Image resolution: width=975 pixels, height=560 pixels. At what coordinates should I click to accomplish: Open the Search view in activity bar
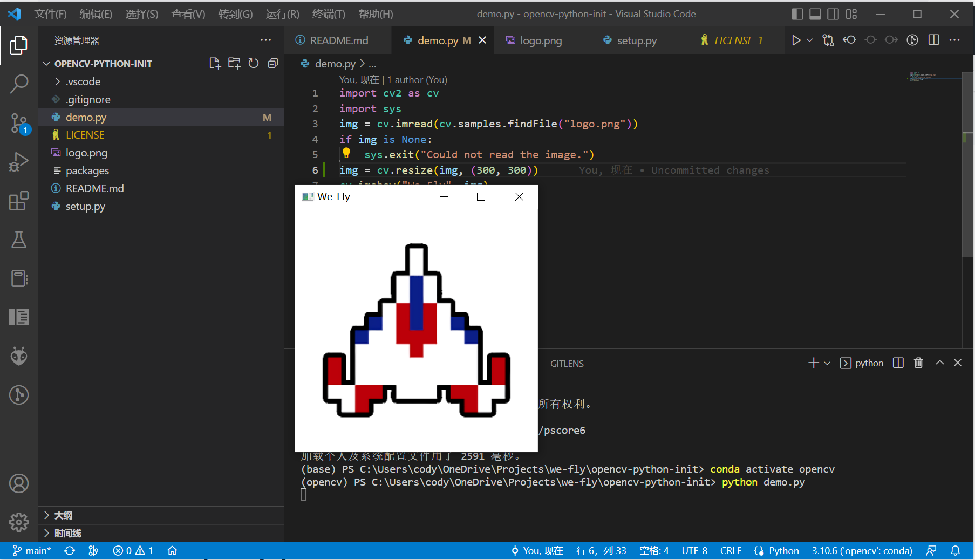[x=19, y=84]
